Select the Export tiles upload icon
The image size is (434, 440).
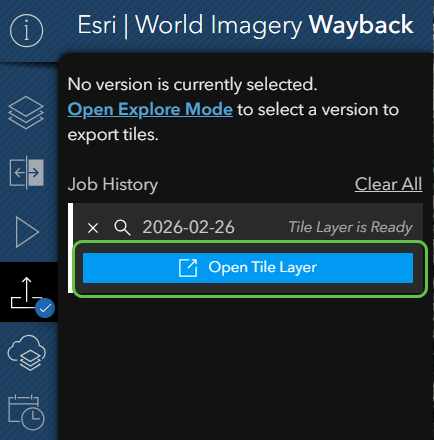[x=27, y=293]
